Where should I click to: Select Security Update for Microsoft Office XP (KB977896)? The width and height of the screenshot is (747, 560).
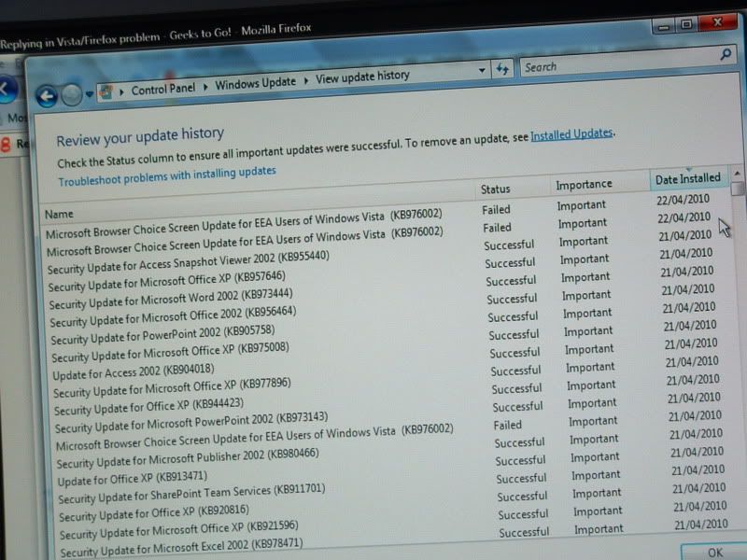tap(172, 388)
